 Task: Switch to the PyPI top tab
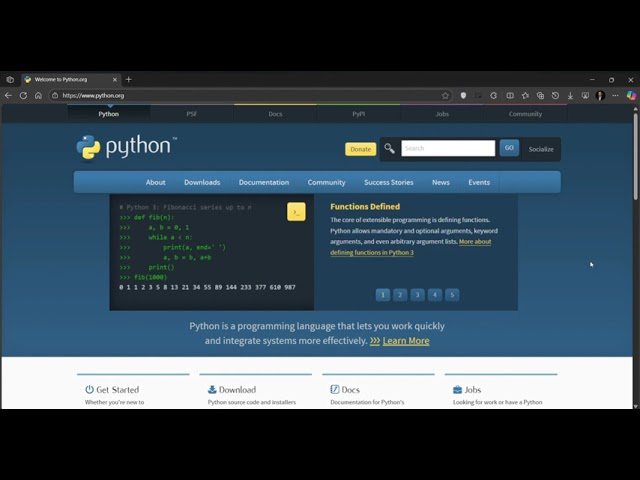pyautogui.click(x=359, y=114)
